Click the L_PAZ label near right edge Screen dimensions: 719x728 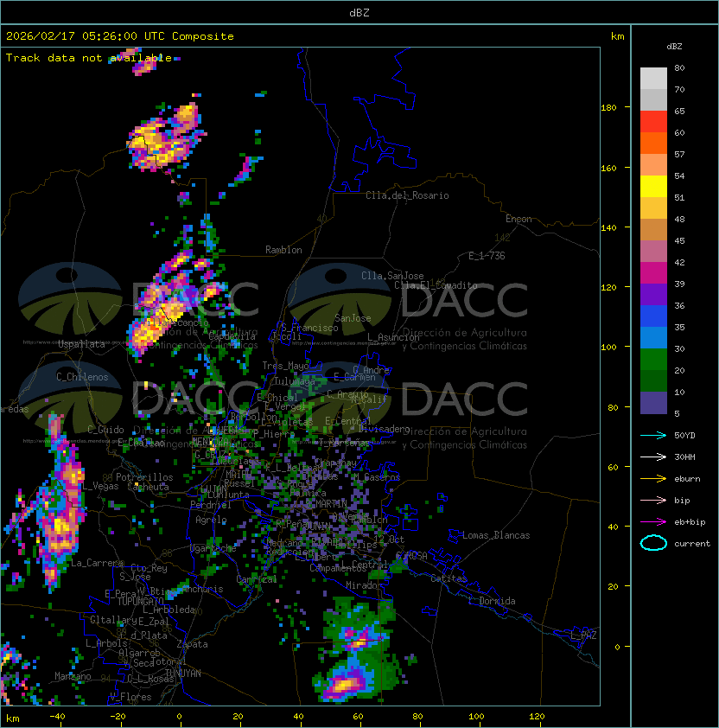click(583, 635)
